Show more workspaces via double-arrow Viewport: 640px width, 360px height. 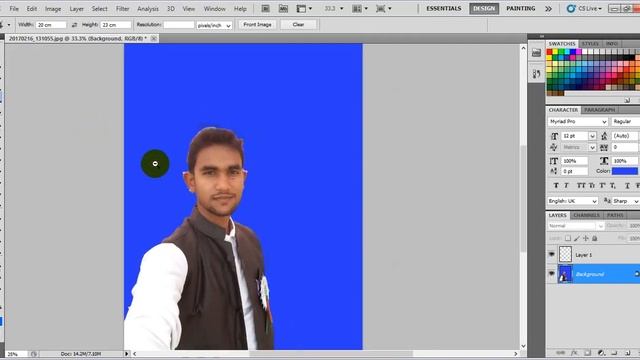point(548,9)
